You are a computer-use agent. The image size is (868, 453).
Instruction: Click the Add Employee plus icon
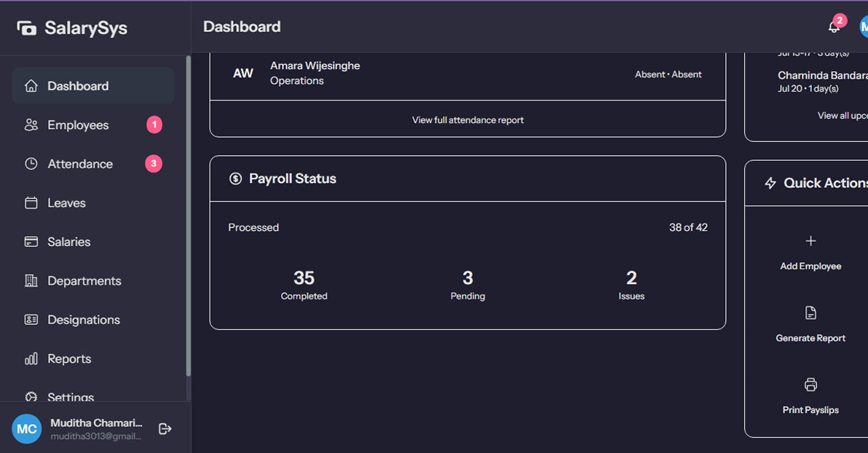[810, 241]
